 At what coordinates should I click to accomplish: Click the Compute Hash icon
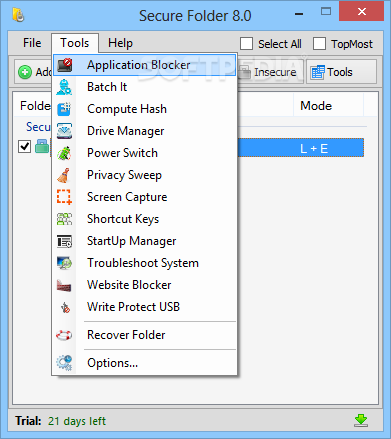(64, 109)
